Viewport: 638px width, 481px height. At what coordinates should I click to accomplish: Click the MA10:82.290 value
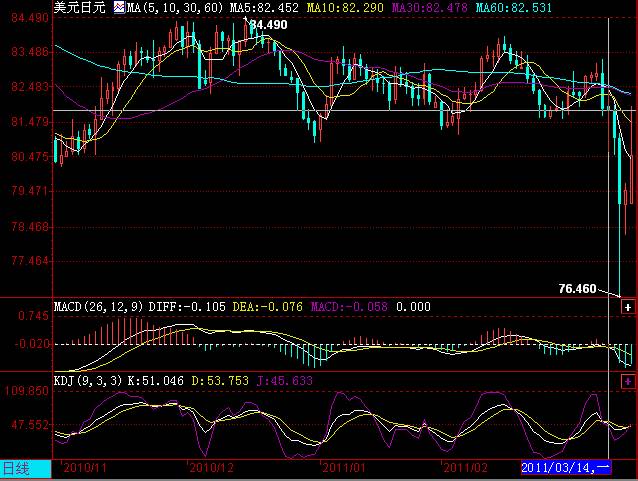pyautogui.click(x=345, y=7)
